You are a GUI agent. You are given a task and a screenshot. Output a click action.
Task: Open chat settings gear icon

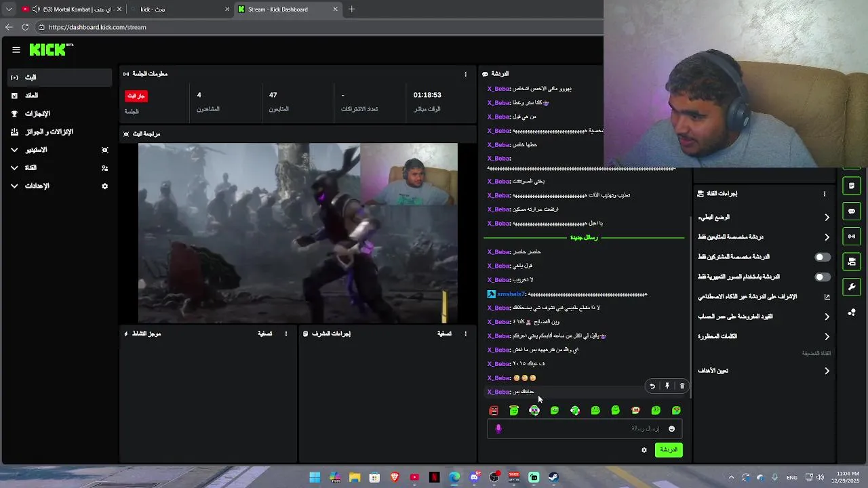point(644,450)
